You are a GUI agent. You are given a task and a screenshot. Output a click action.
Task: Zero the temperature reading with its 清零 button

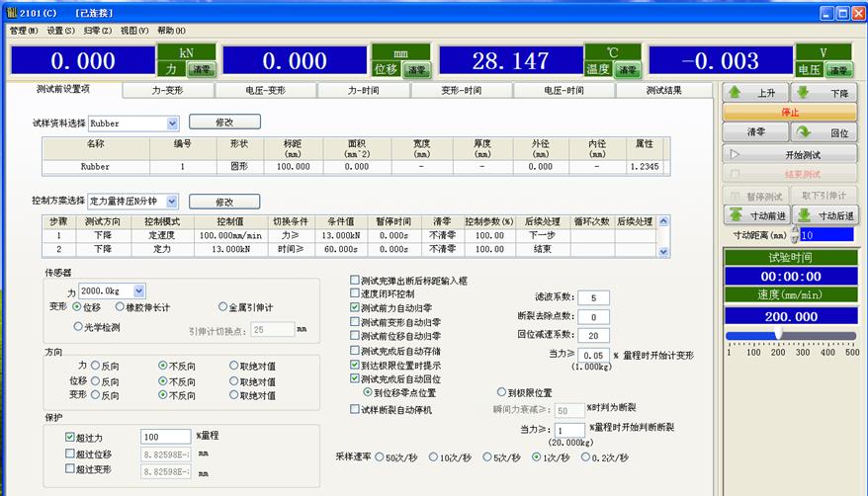(627, 70)
